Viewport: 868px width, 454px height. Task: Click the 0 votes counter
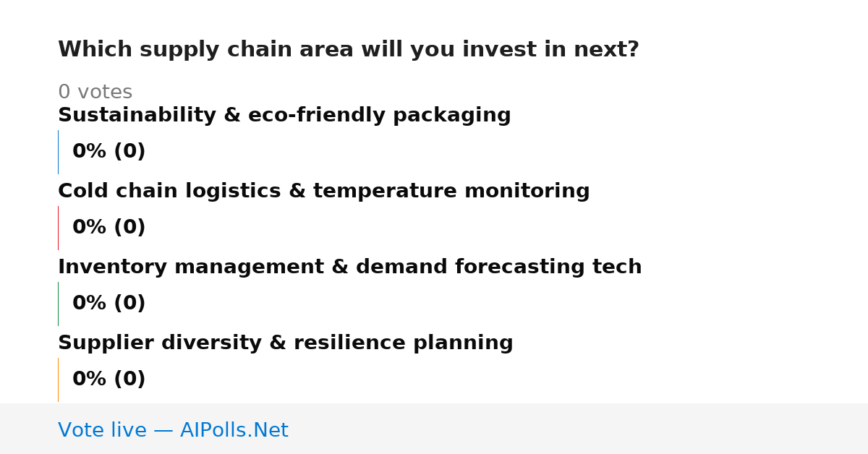click(95, 93)
